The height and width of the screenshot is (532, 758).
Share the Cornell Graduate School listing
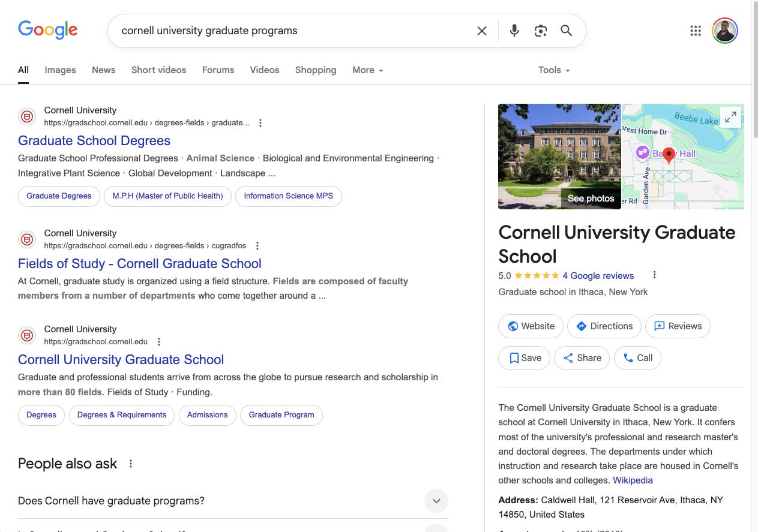(x=582, y=358)
